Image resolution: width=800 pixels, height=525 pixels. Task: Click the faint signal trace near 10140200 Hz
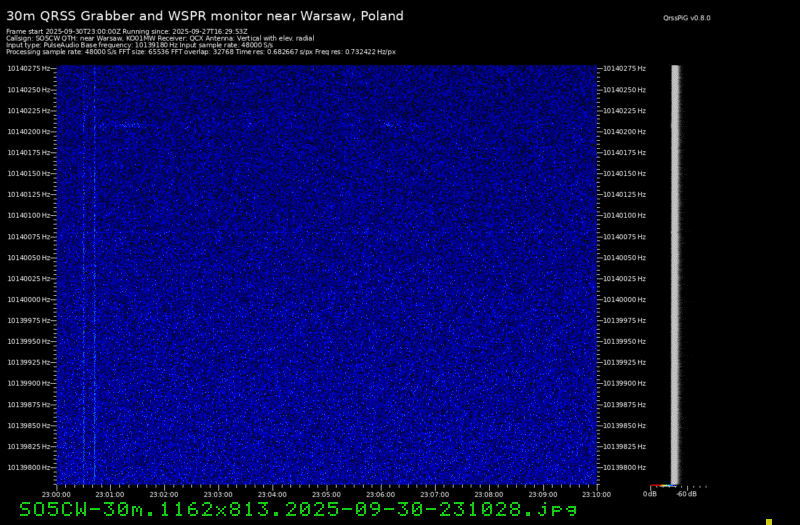(130, 125)
